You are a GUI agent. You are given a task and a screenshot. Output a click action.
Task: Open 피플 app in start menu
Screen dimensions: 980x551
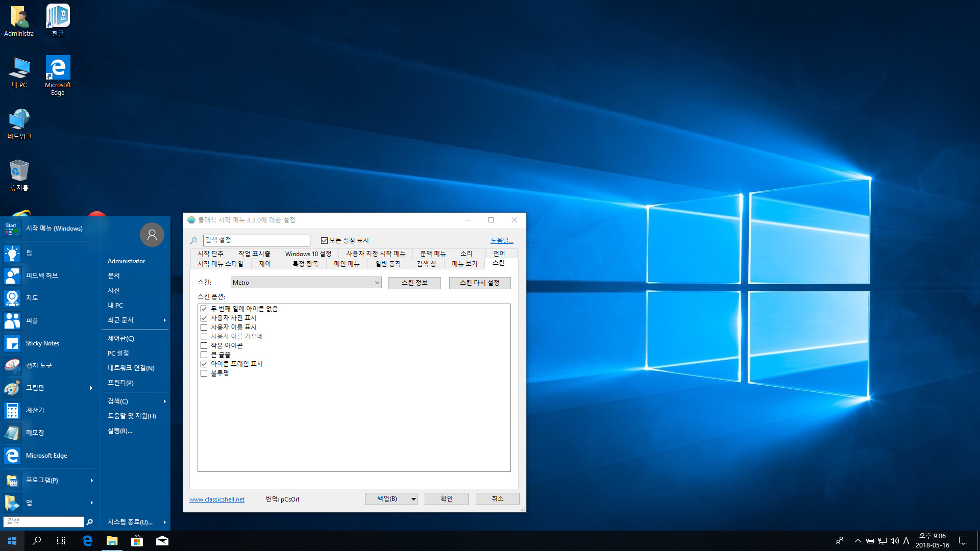pos(48,320)
